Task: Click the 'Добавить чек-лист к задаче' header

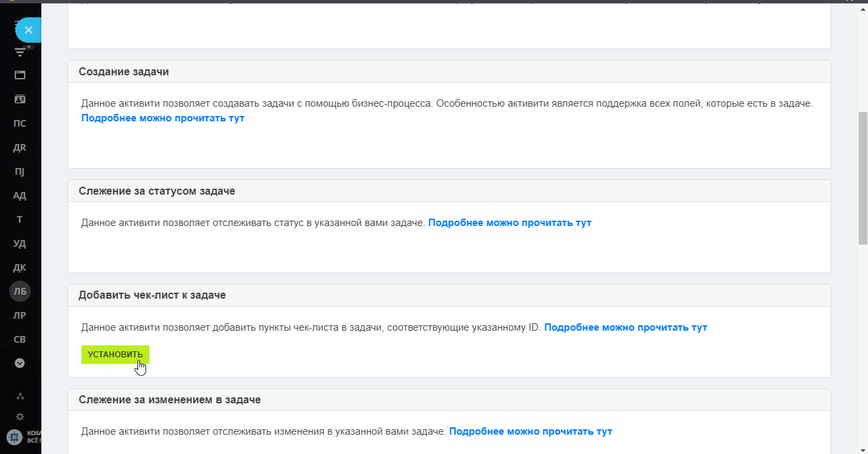Action: pyautogui.click(x=449, y=295)
